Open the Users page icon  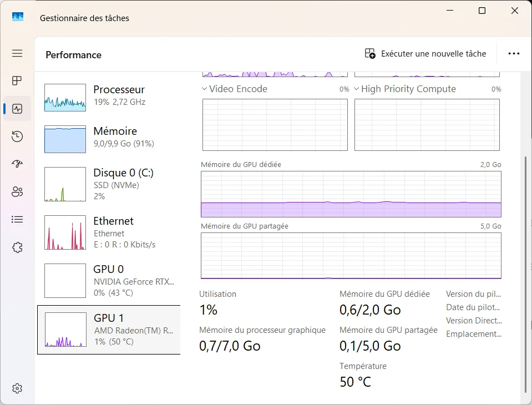(17, 191)
